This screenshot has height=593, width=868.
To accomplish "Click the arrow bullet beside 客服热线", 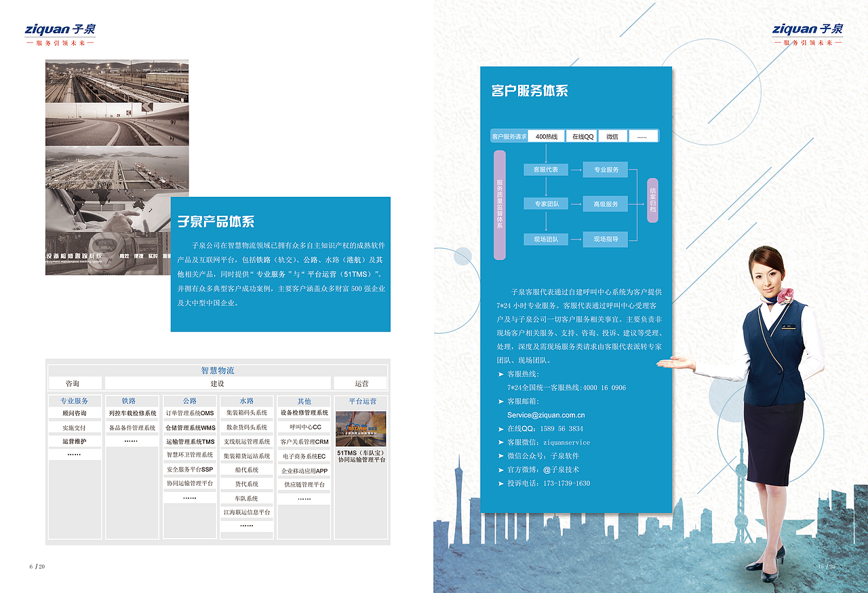I will (501, 375).
